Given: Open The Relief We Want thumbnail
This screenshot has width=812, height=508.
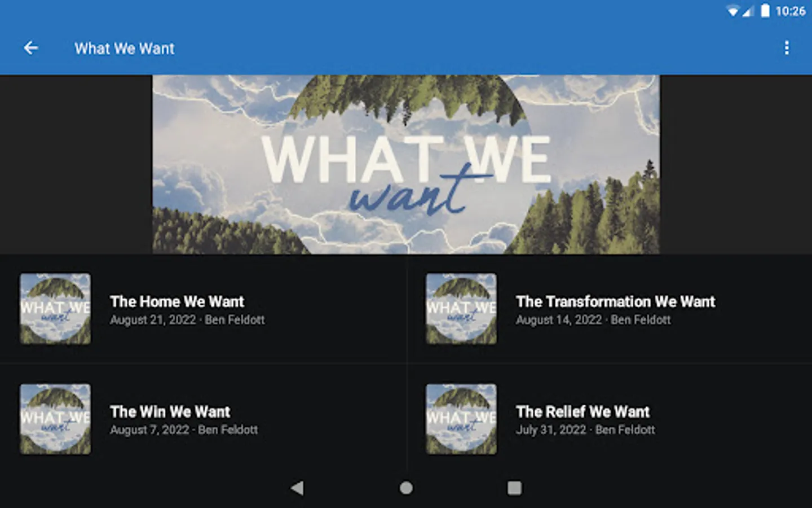Looking at the screenshot, I should point(461,419).
